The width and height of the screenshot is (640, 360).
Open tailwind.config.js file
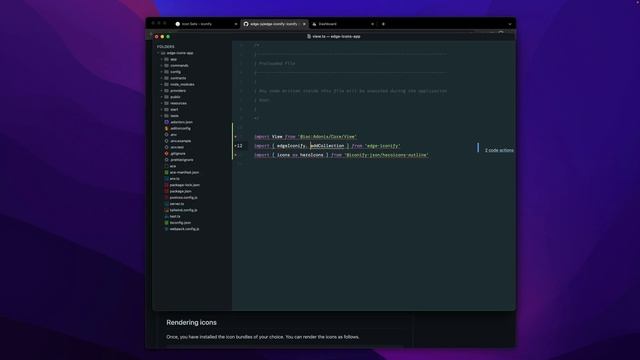pyautogui.click(x=184, y=210)
